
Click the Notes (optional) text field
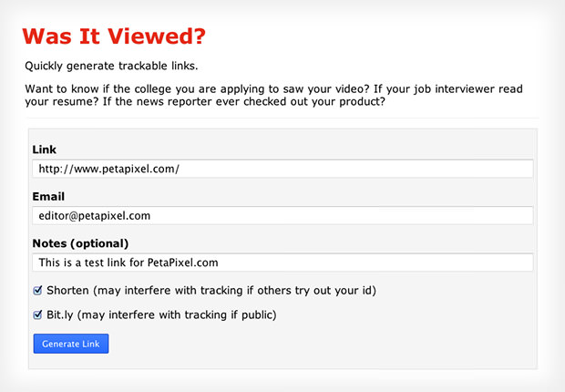tap(282, 263)
